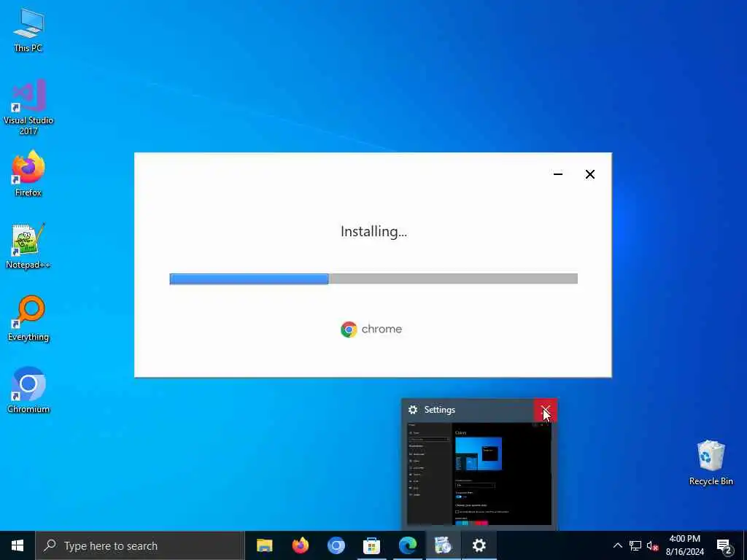747x560 pixels.
Task: Click the Installing... status text
Action: (373, 231)
